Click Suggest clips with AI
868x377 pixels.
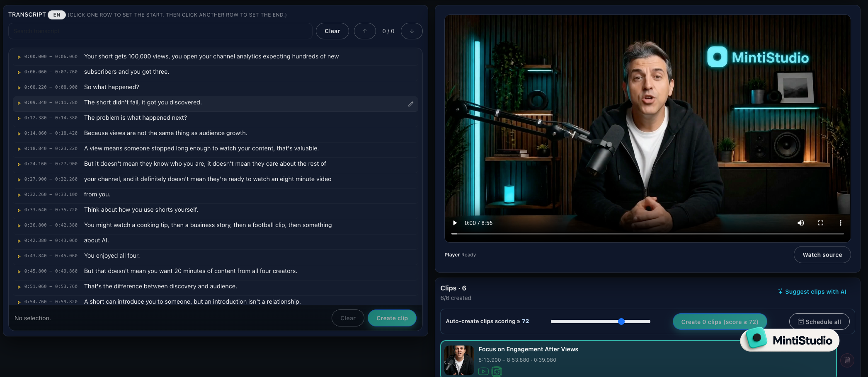812,292
